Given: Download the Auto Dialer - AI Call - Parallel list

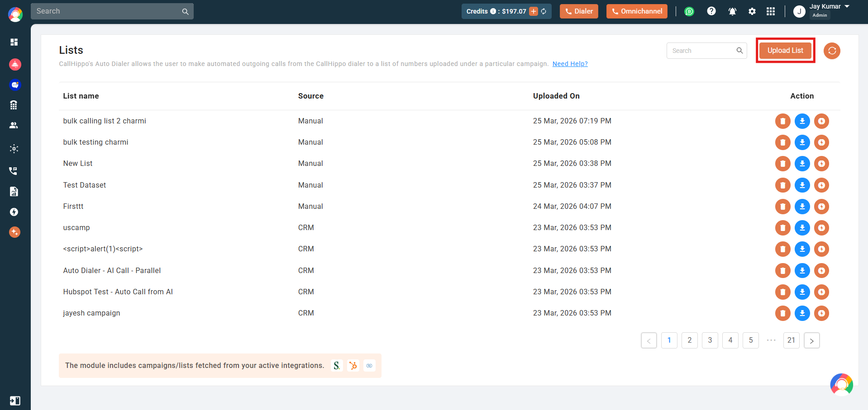Looking at the screenshot, I should point(802,271).
